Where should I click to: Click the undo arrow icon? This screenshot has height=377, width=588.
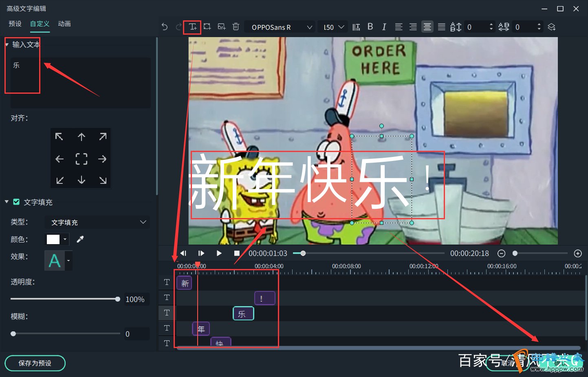tap(165, 27)
